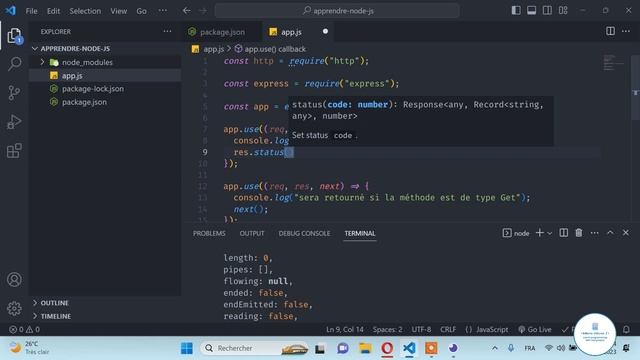Close the terminal panel
The image size is (640, 360).
[x=626, y=233]
